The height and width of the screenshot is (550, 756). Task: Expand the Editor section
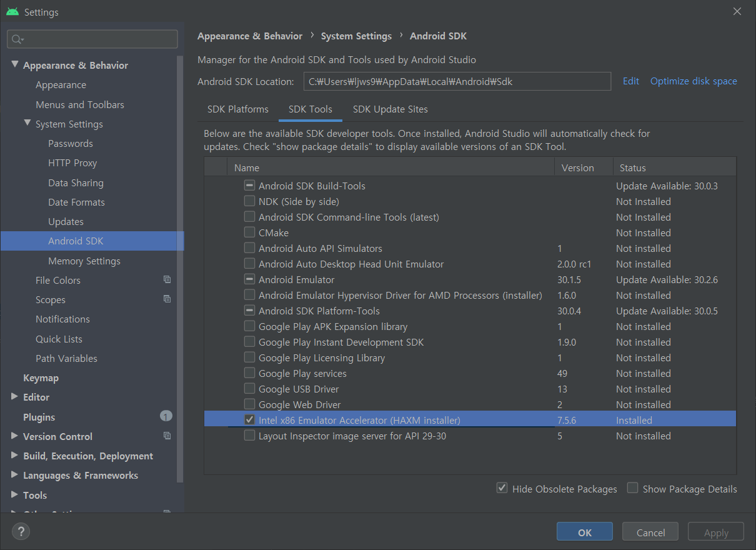tap(15, 396)
